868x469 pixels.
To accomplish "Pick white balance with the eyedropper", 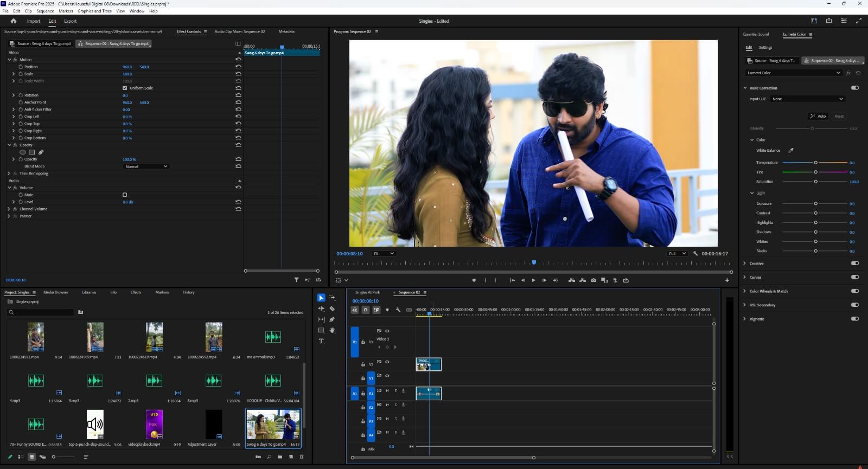I will click(791, 150).
